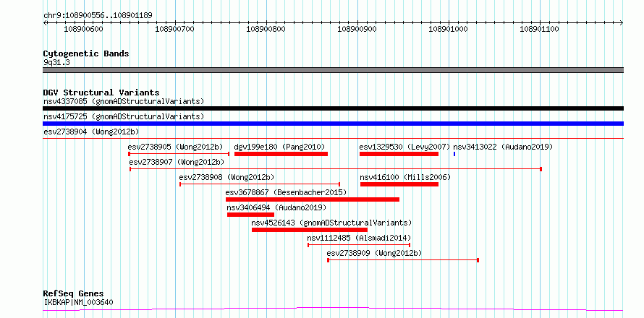The height and width of the screenshot is (318, 644).
Task: Click the esv2738907 (Wong2012b) label
Action: [x=177, y=162]
